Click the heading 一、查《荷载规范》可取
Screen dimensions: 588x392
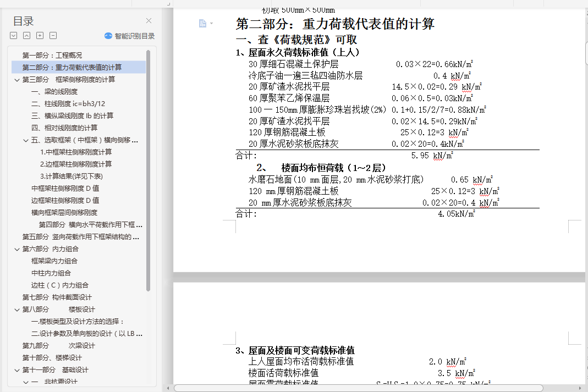pos(296,40)
